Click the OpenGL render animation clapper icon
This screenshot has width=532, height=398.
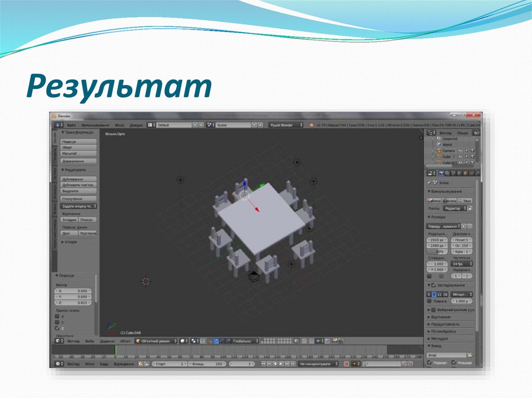coord(341,341)
